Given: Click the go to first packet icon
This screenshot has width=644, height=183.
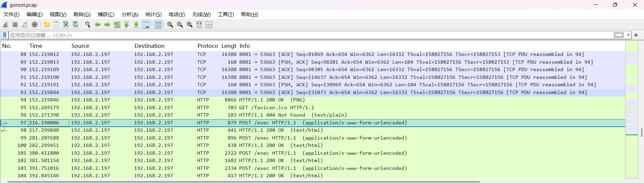Looking at the screenshot, I should [x=126, y=25].
